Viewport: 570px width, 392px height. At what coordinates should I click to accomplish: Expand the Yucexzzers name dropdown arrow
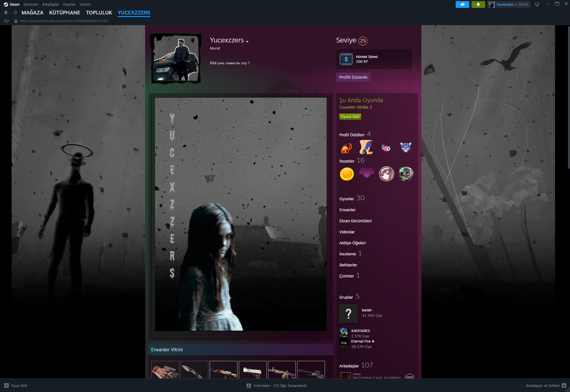[247, 42]
